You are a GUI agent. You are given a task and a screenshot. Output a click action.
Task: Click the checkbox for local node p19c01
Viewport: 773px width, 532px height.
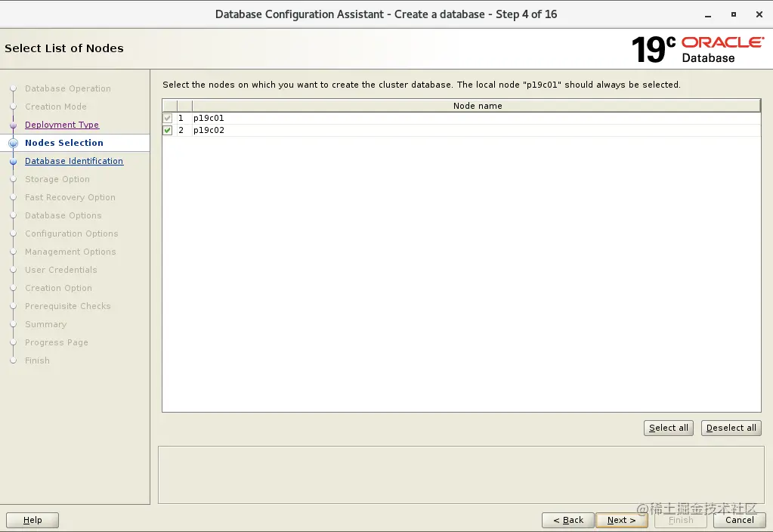click(x=168, y=119)
